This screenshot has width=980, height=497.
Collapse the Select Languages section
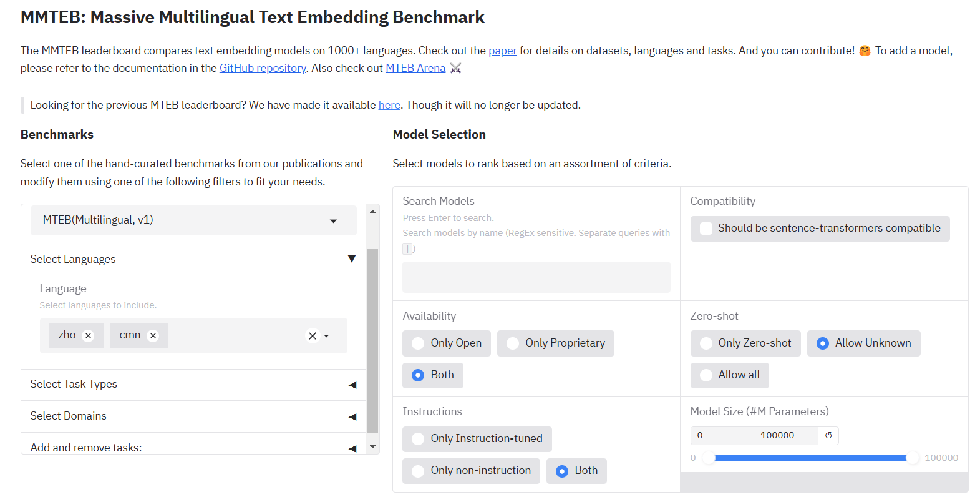[x=352, y=259]
